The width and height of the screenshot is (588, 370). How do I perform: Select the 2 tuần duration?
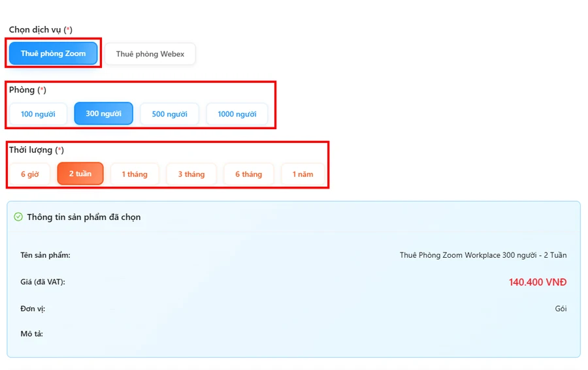(80, 174)
